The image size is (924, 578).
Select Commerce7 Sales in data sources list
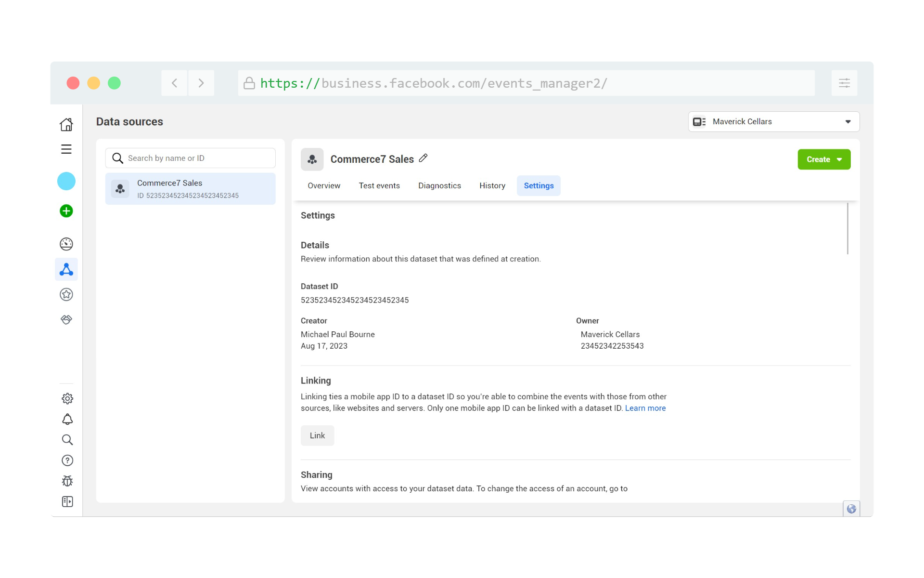pos(191,189)
